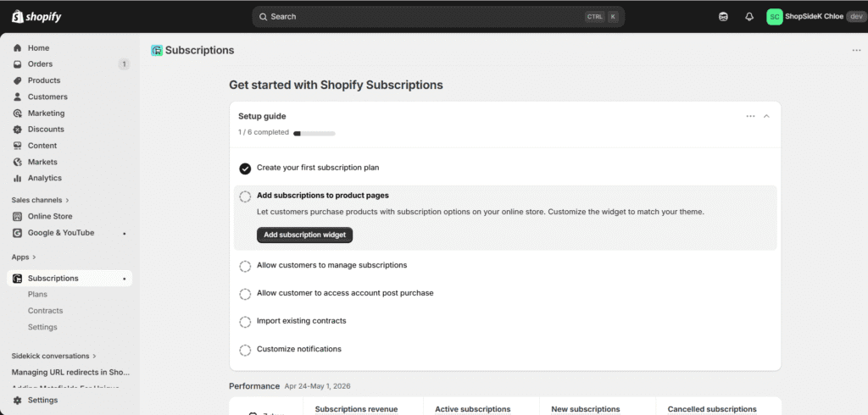868x415 pixels.
Task: Open Contracts under Subscriptions
Action: point(46,311)
